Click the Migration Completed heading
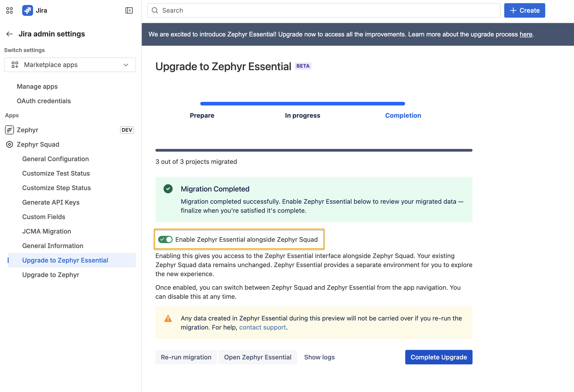The image size is (574, 392). 215,189
